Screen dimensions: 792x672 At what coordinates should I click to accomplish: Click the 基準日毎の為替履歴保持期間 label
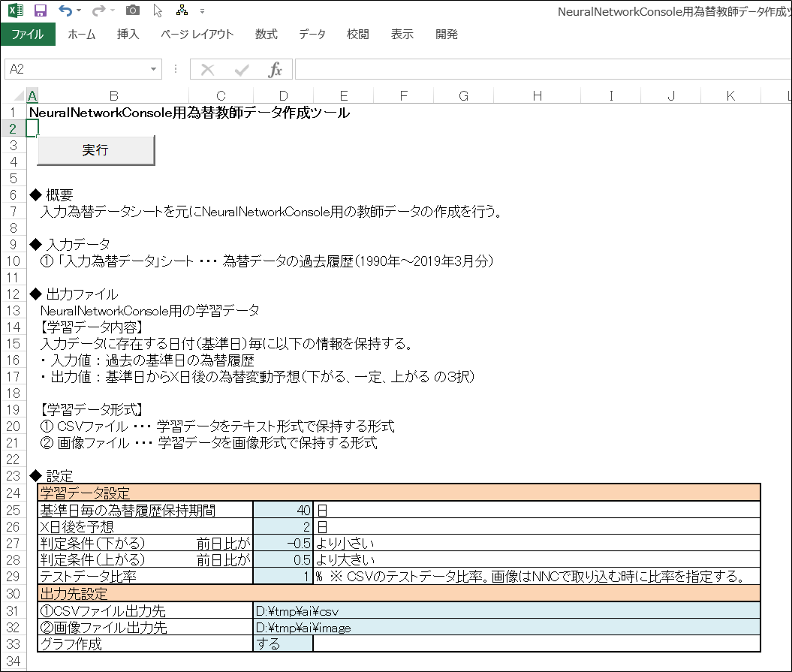[x=128, y=511]
